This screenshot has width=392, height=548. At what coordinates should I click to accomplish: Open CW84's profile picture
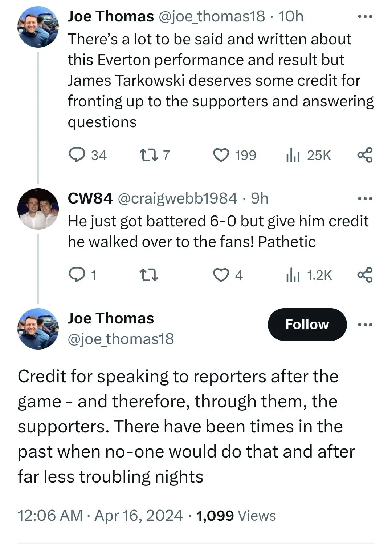click(38, 209)
